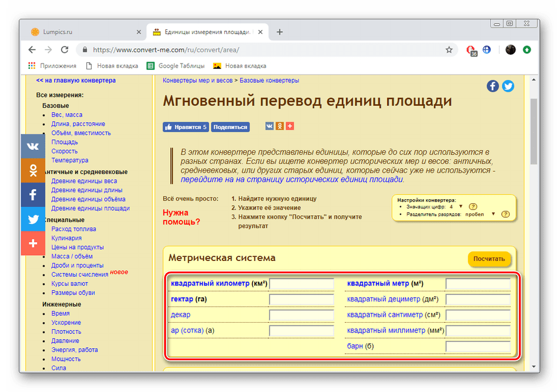Click plus button in floating sidebar
The width and height of the screenshot is (559, 392).
pos(33,243)
